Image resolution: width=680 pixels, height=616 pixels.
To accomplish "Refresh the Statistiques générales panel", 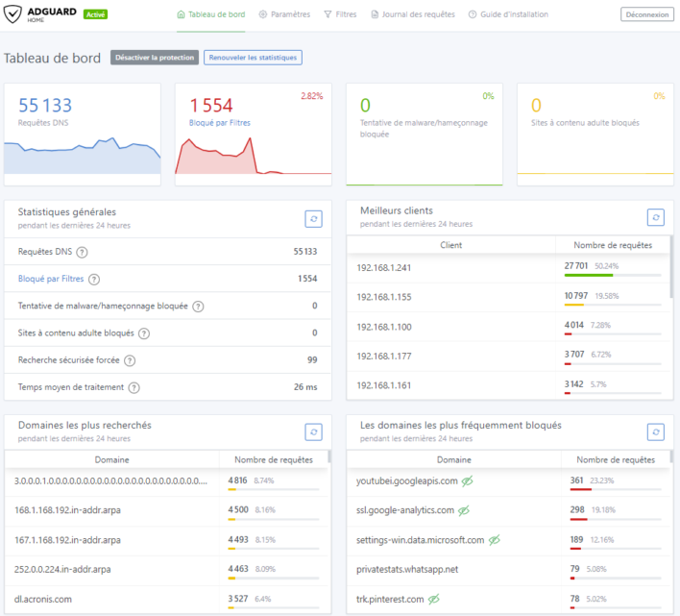I will 313,219.
